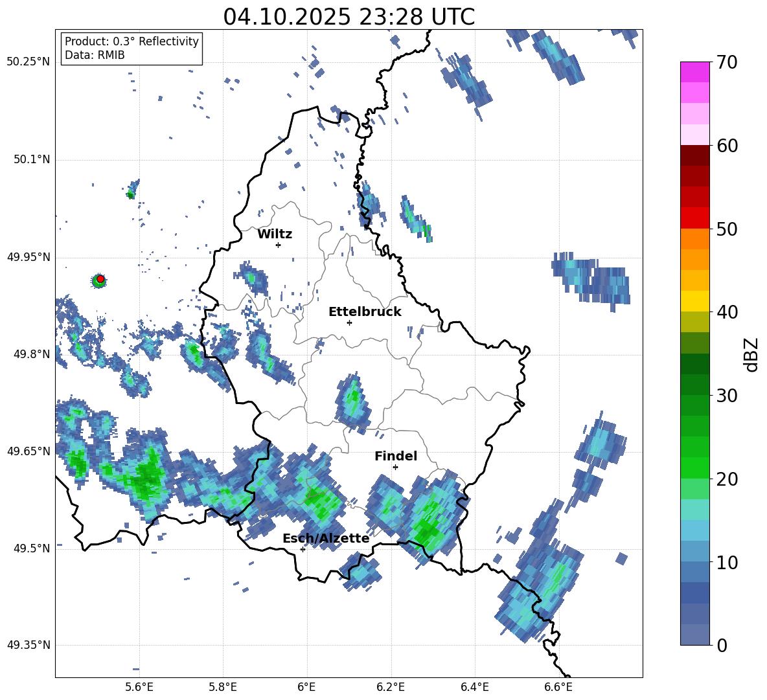The width and height of the screenshot is (767, 700).
Task: Click the 6.6°E longitude label
Action: point(558,687)
